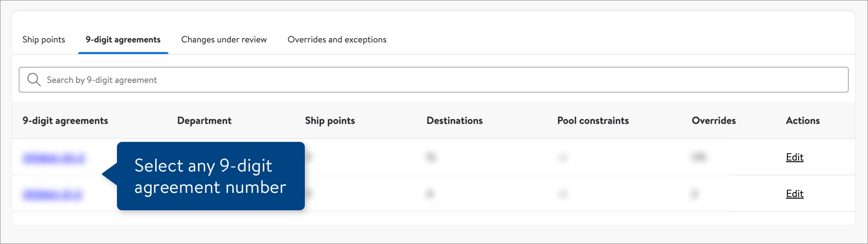Click the 9-digit agreements column header
868x244 pixels.
[65, 121]
